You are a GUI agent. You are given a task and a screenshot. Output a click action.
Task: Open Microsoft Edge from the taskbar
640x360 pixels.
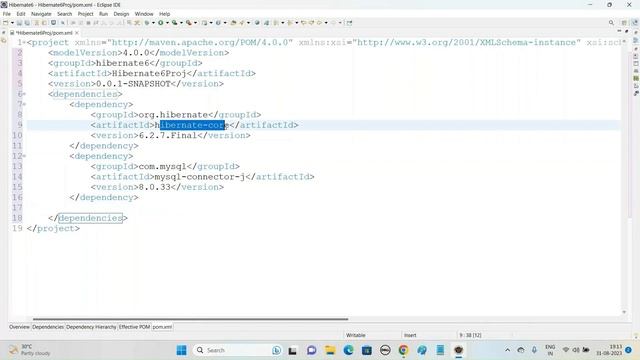pos(348,350)
